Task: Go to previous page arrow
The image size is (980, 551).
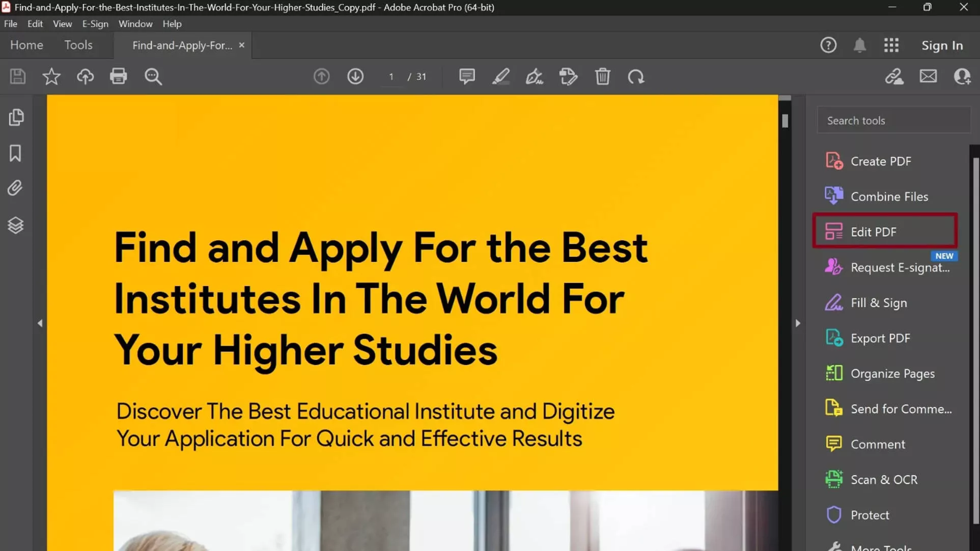Action: [x=321, y=76]
